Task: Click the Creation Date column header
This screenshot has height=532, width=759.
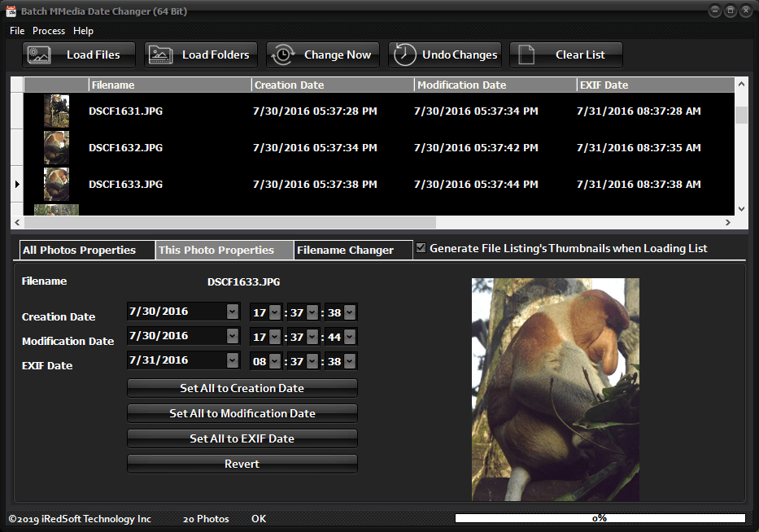Action: [x=333, y=85]
